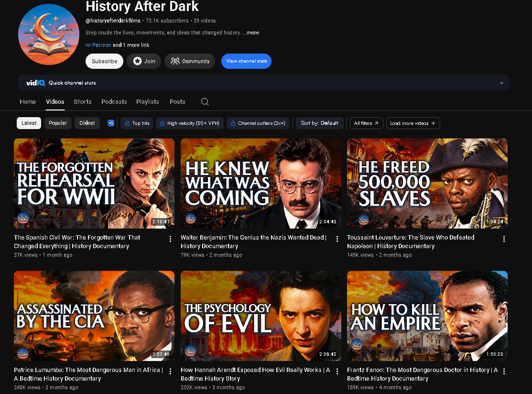
Task: Click the @historyafterdarkfilms handle text
Action: (113, 21)
